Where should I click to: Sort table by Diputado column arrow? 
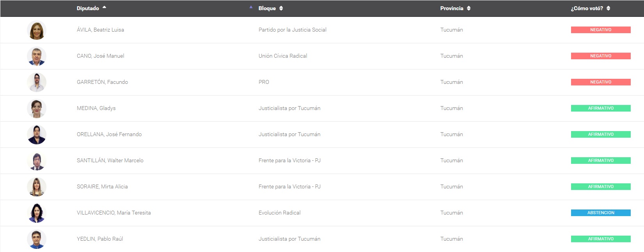104,7
